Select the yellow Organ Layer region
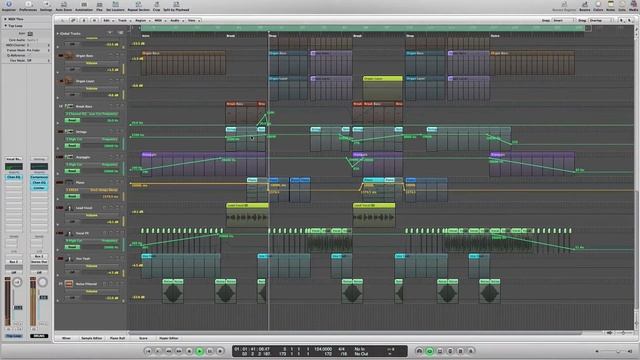The width and height of the screenshot is (640, 360). pos(382,89)
